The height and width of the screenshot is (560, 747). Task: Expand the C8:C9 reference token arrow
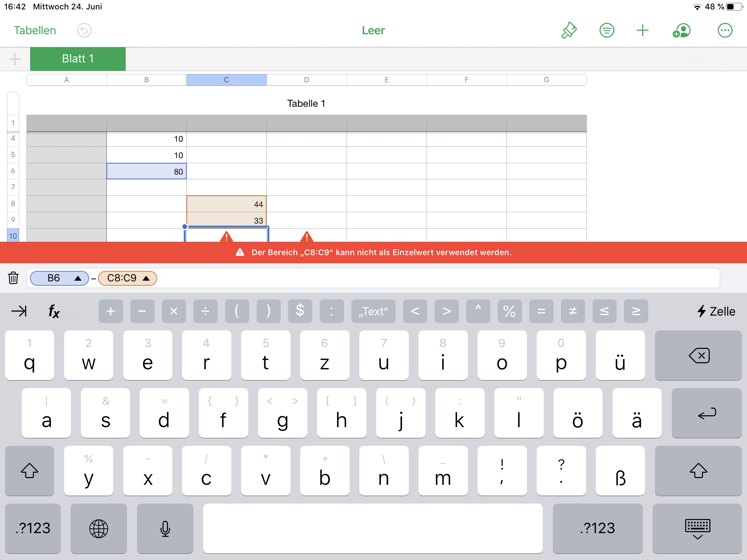pyautogui.click(x=146, y=278)
